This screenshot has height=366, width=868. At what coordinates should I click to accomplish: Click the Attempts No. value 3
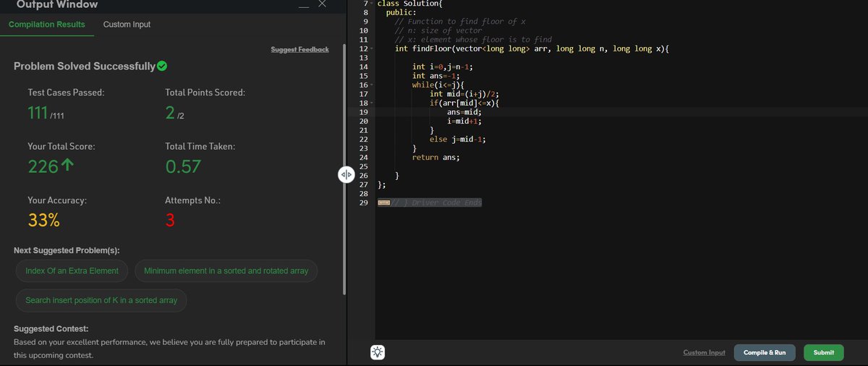pos(170,221)
